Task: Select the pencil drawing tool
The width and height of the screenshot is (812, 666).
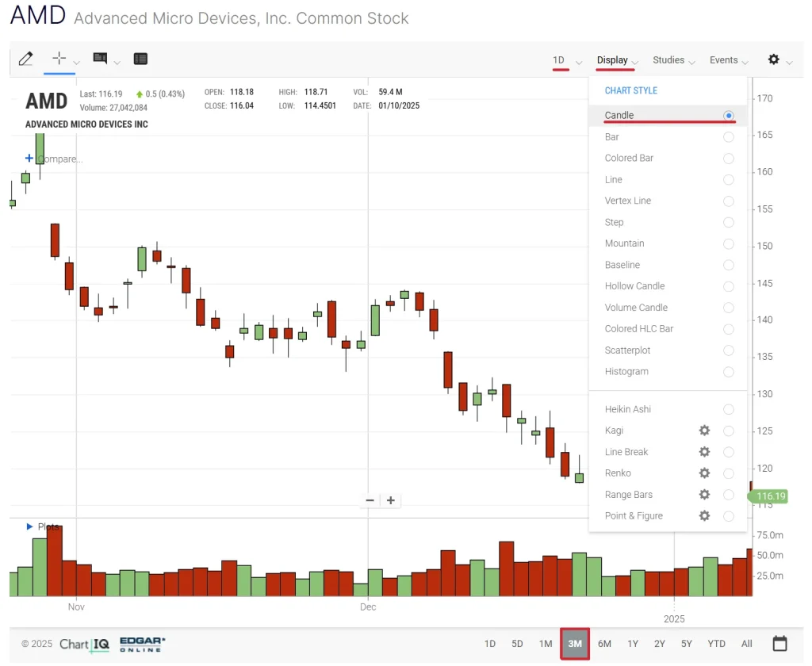Action: pos(26,59)
